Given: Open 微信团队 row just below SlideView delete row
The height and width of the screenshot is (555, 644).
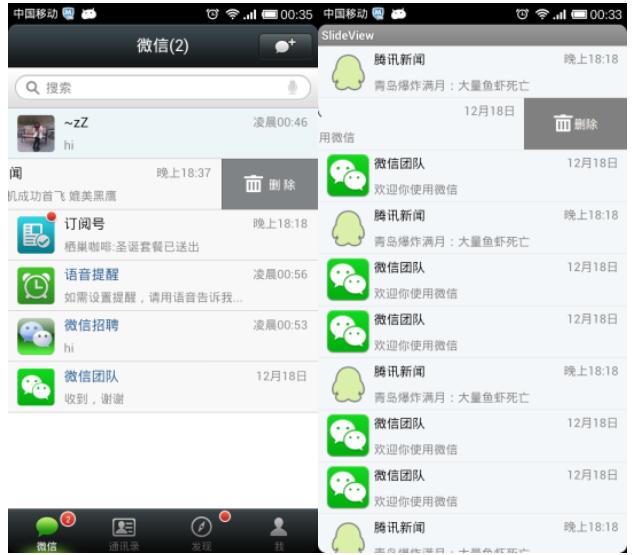Looking at the screenshot, I should [x=473, y=176].
